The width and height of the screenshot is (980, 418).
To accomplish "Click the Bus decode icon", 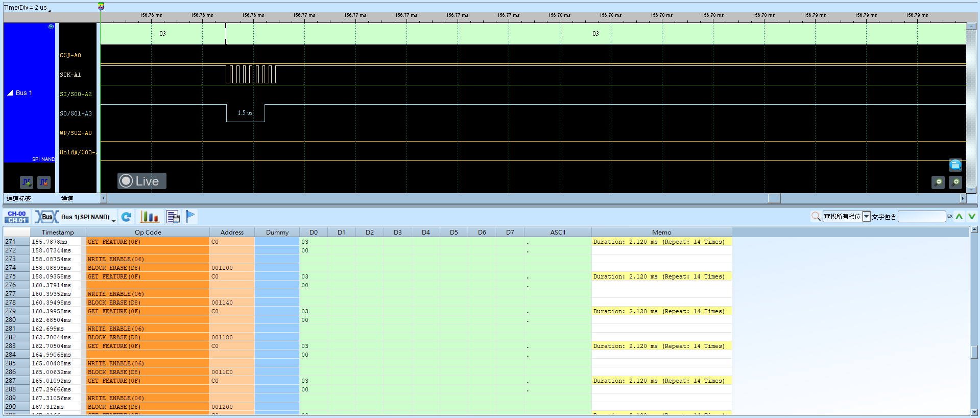I will pyautogui.click(x=47, y=217).
